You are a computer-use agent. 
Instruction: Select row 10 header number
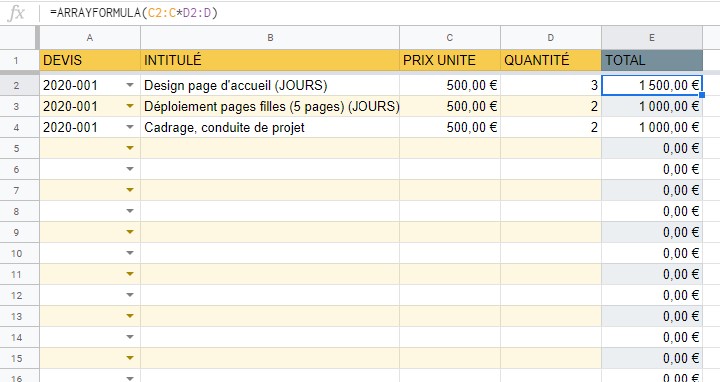pos(17,253)
